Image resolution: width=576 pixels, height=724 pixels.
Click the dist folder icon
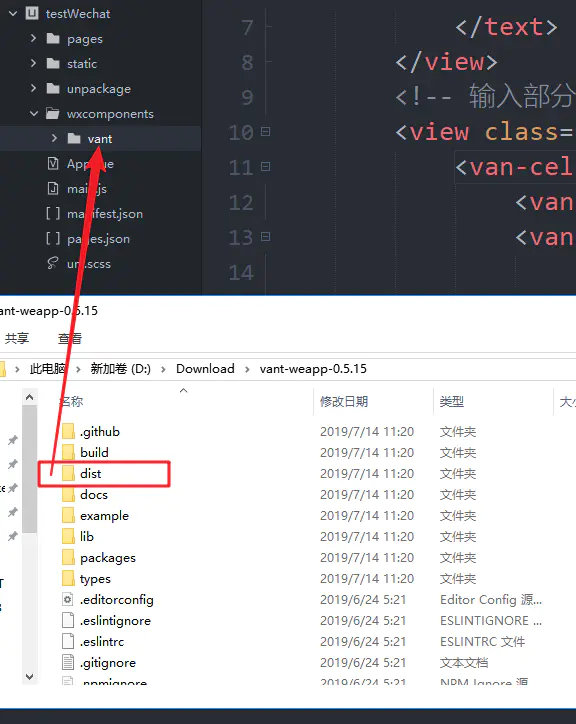click(x=68, y=473)
